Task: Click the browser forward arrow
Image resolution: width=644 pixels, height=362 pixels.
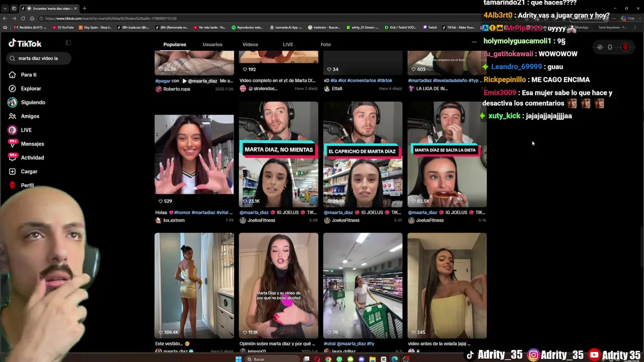Action: (x=14, y=19)
